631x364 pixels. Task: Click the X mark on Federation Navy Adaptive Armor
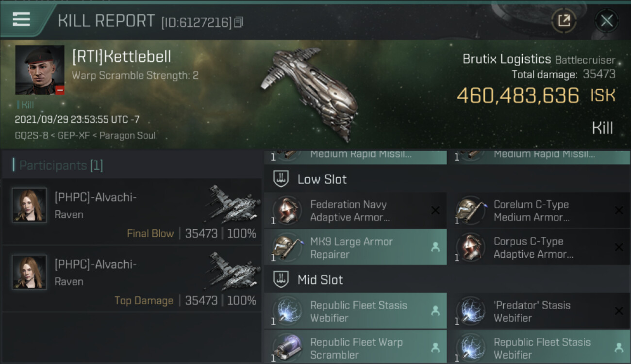point(435,211)
